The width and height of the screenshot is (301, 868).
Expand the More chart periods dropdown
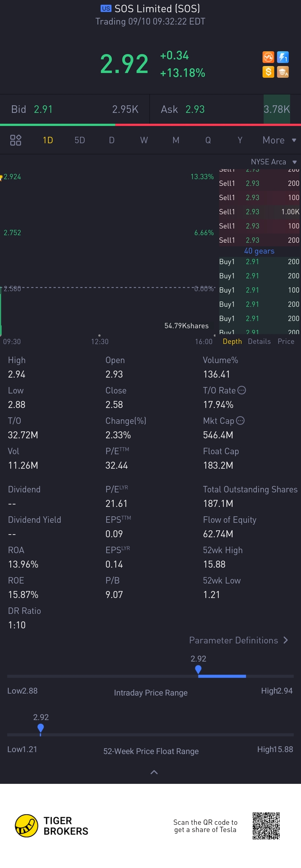279,140
